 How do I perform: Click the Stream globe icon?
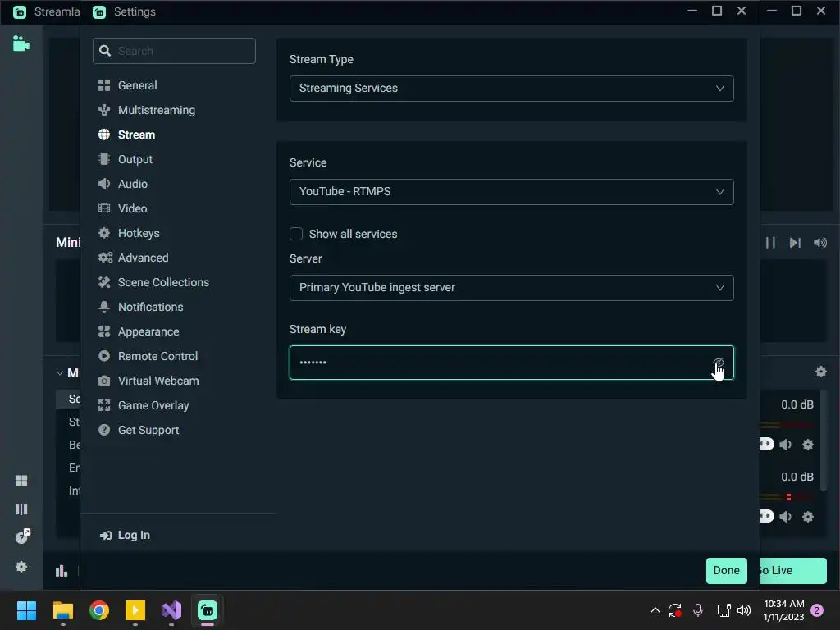click(104, 135)
